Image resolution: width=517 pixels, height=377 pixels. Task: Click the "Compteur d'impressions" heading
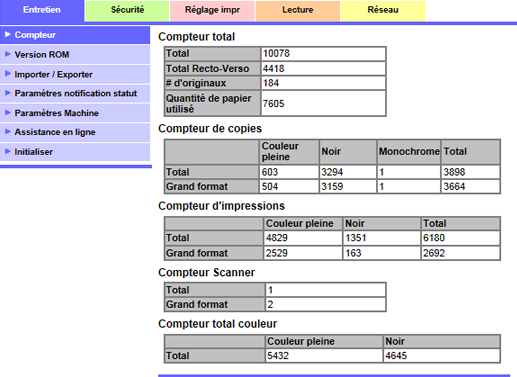coord(221,206)
